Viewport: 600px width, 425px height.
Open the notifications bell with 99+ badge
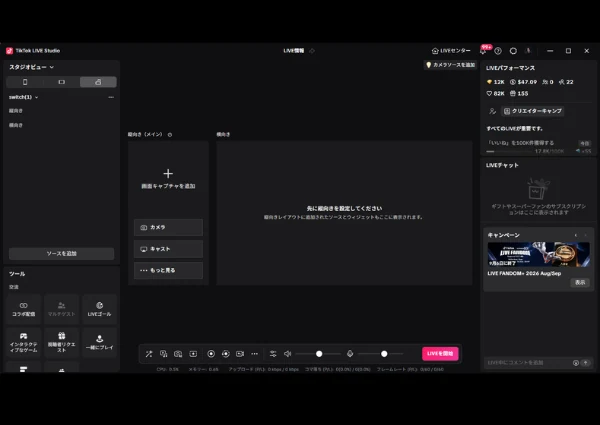(484, 50)
